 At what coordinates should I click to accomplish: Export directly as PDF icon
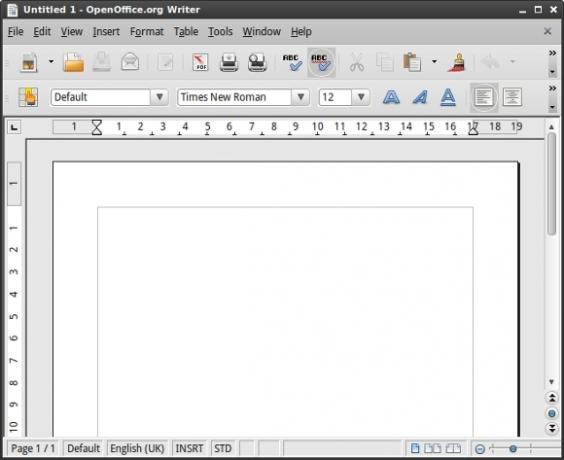[x=200, y=62]
